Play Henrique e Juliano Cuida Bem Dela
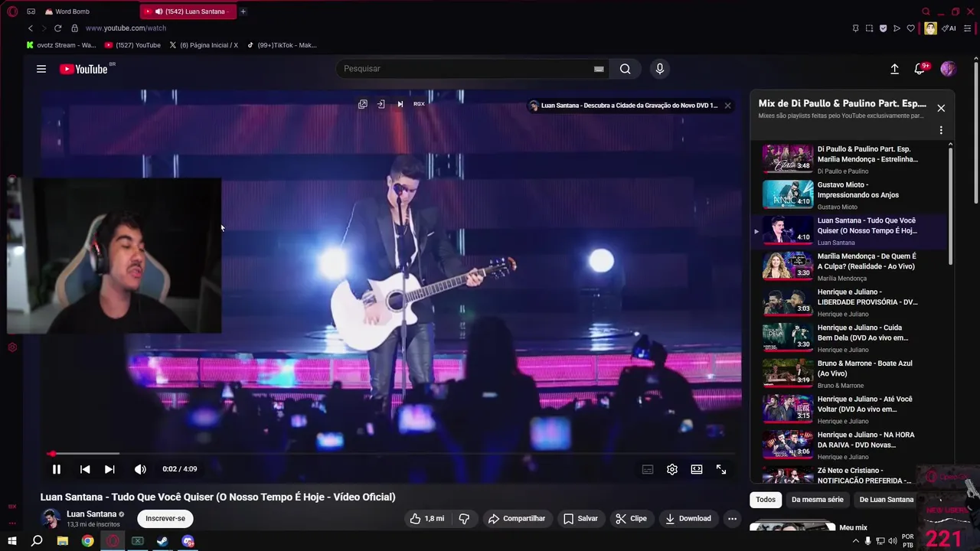This screenshot has height=551, width=980. click(850, 337)
